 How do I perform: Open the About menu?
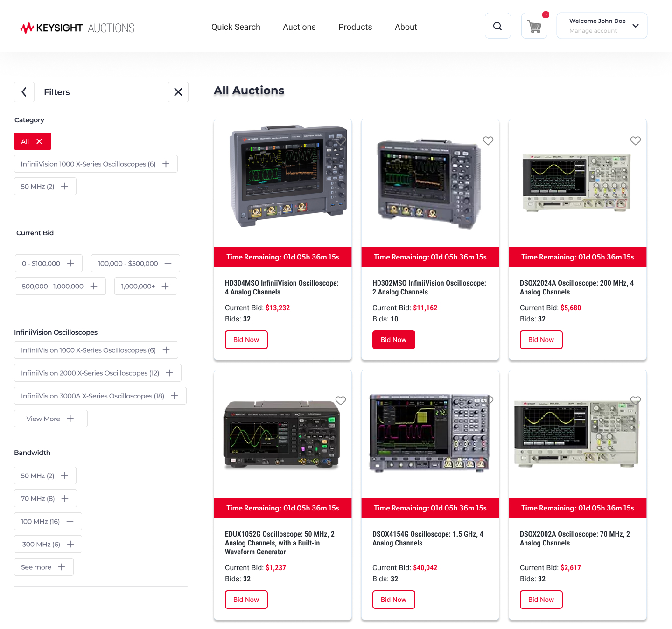(x=406, y=27)
